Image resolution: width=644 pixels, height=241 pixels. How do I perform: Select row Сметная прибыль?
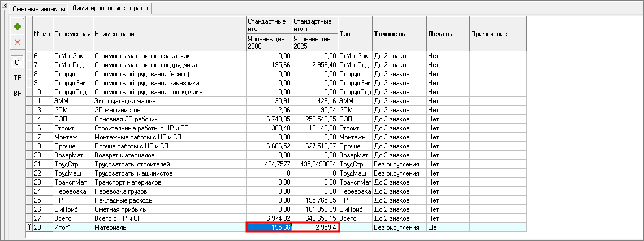pyautogui.click(x=168, y=209)
